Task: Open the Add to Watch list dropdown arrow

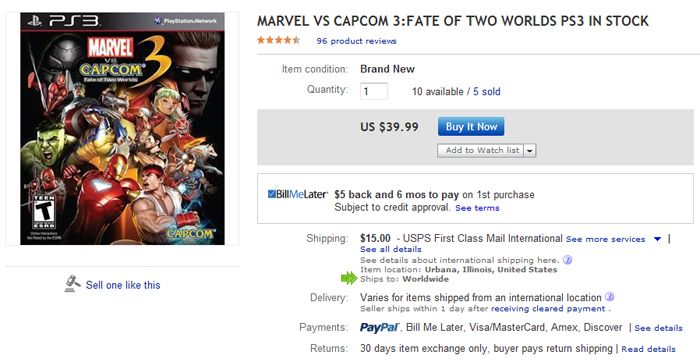Action: click(530, 150)
